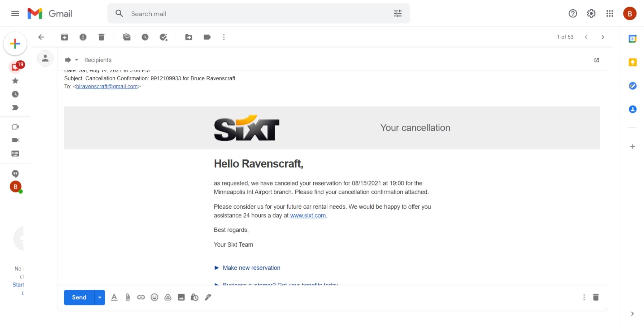
Task: Open the Inbox with 19 unread
Action: [15, 67]
